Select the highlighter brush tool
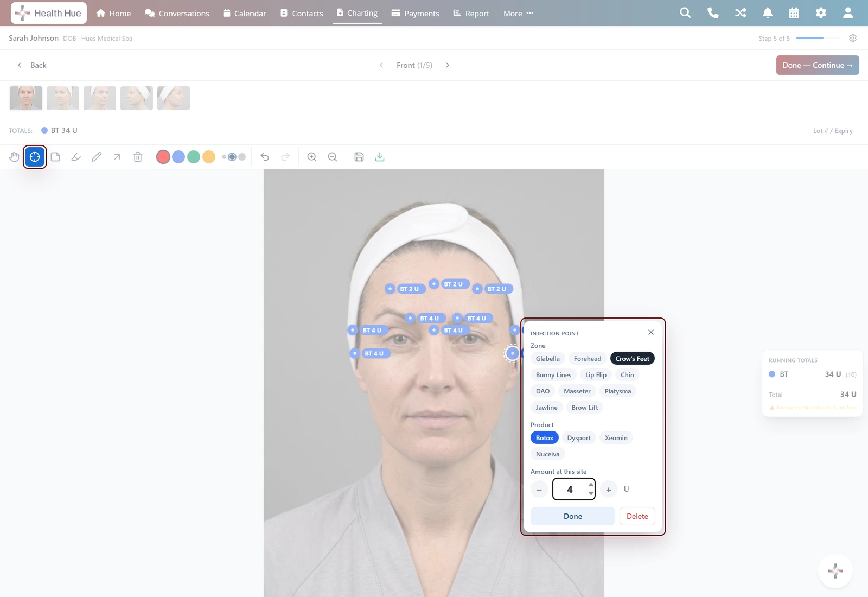Screen dimensions: 868x597 (x=76, y=157)
